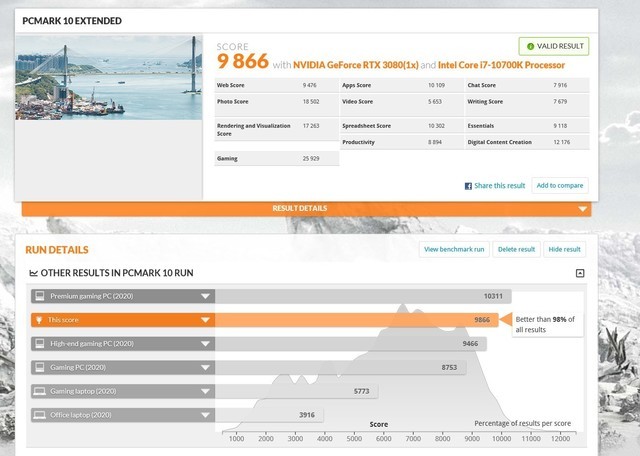Click the Productivity score row
The width and height of the screenshot is (640, 456).
[x=402, y=142]
